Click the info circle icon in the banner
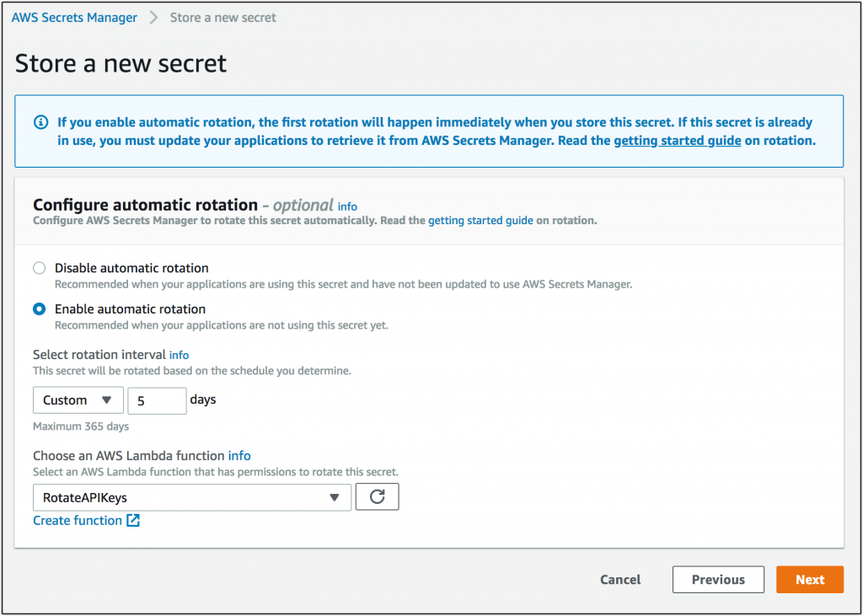This screenshot has height=616, width=863. point(41,122)
